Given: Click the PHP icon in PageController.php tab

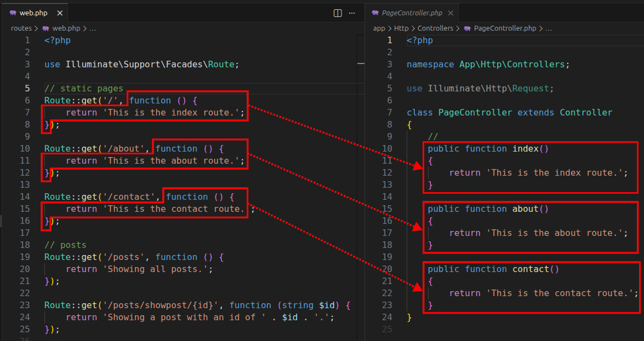Looking at the screenshot, I should [x=375, y=13].
